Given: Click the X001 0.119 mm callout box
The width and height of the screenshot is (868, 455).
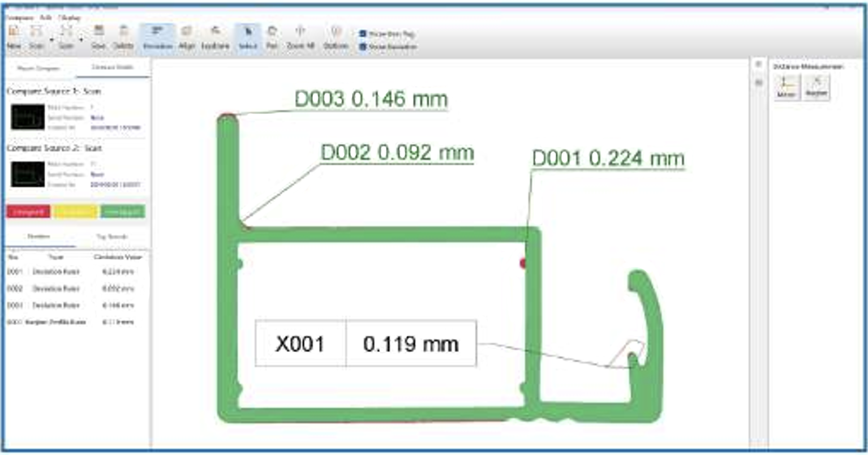Looking at the screenshot, I should tap(366, 344).
